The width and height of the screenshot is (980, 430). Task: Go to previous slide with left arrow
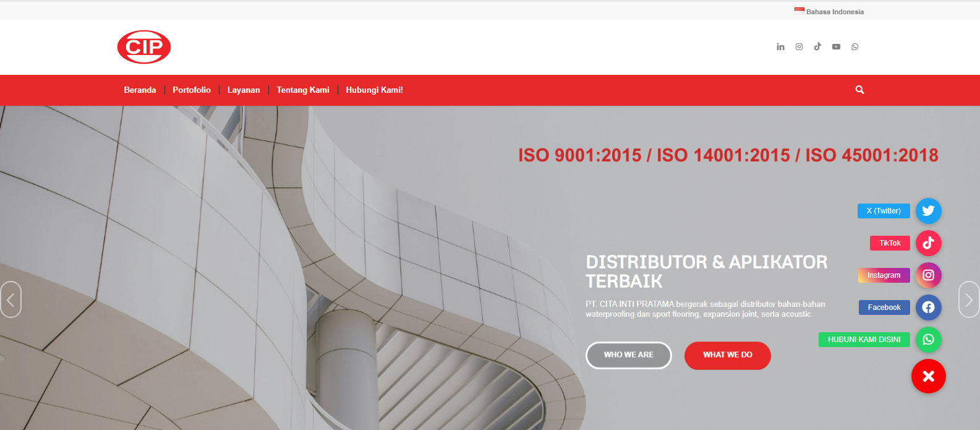pos(11,300)
